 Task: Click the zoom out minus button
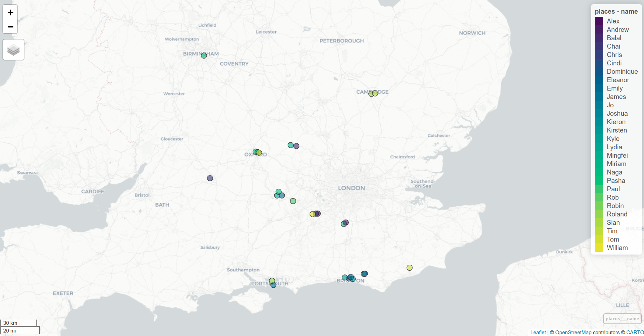pyautogui.click(x=10, y=27)
